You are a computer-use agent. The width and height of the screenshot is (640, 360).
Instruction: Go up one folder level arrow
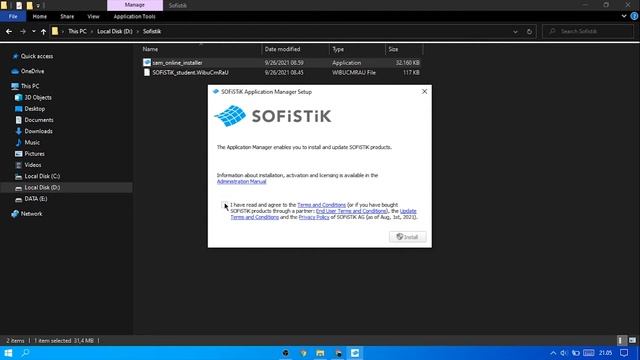(43, 31)
